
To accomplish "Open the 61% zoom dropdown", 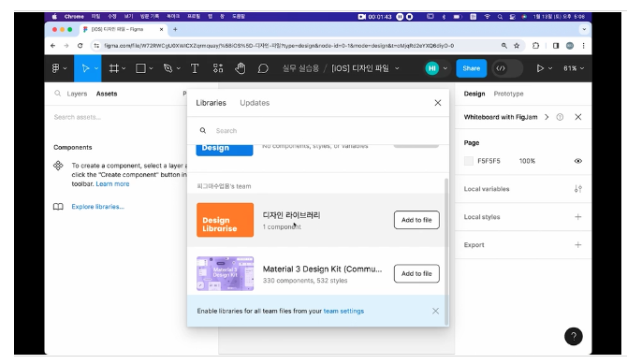I will (x=574, y=68).
